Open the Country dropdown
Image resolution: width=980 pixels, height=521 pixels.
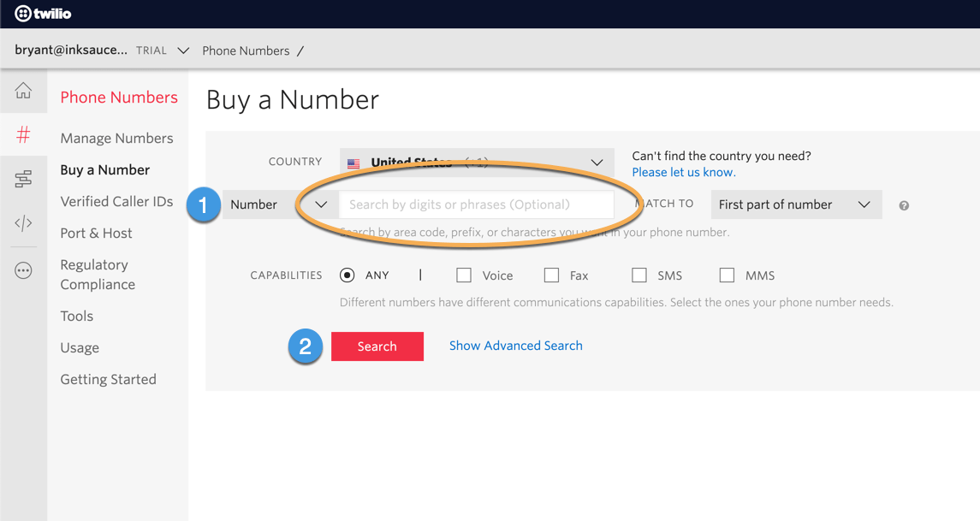coord(477,162)
